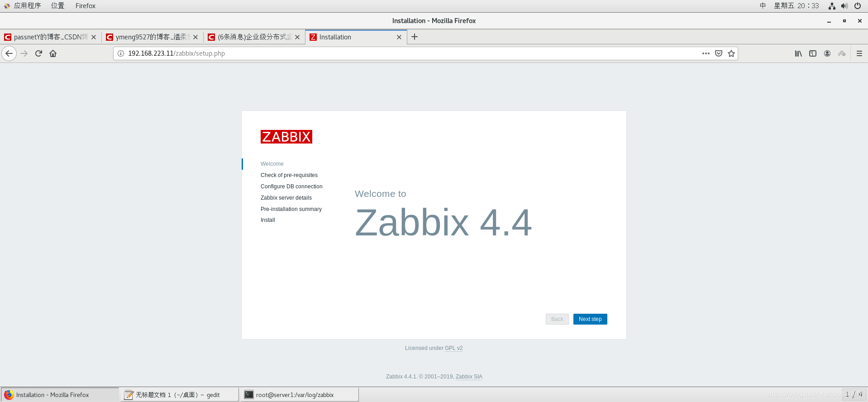Switch to Installation - Mozilla Firefox taskbar item
The height and width of the screenshot is (402, 868).
click(60, 395)
